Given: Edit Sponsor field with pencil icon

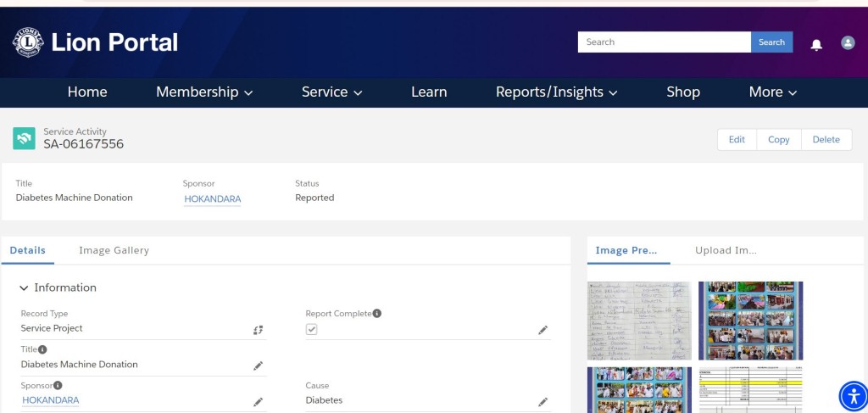Looking at the screenshot, I should click(258, 401).
